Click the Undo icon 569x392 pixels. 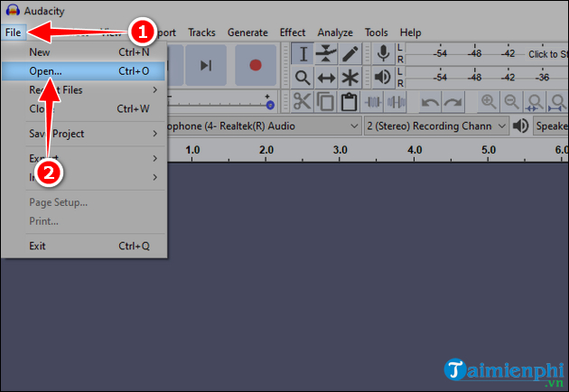coord(431,102)
